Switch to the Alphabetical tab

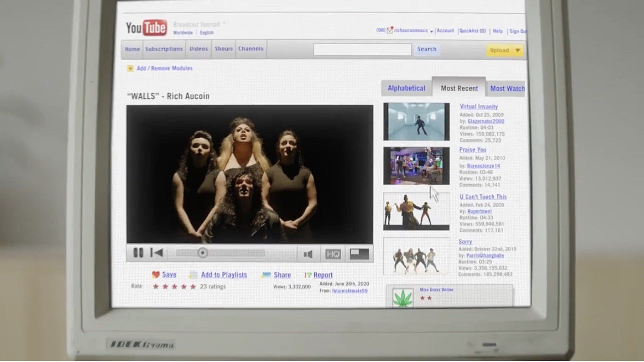point(407,88)
